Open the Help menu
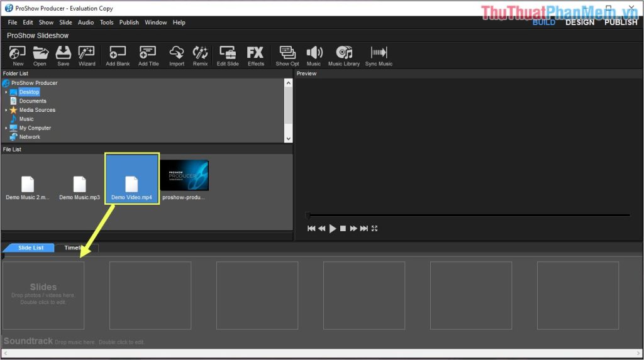This screenshot has width=644, height=360. click(x=179, y=22)
